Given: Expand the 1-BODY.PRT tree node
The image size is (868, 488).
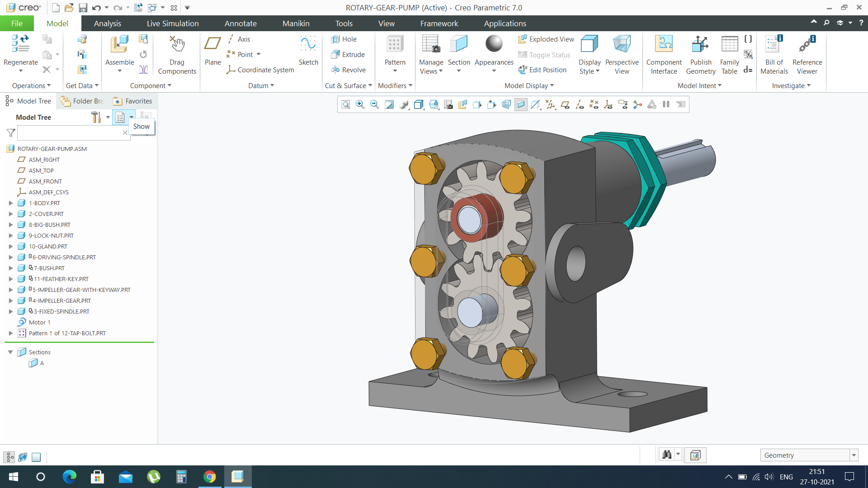Looking at the screenshot, I should (11, 203).
